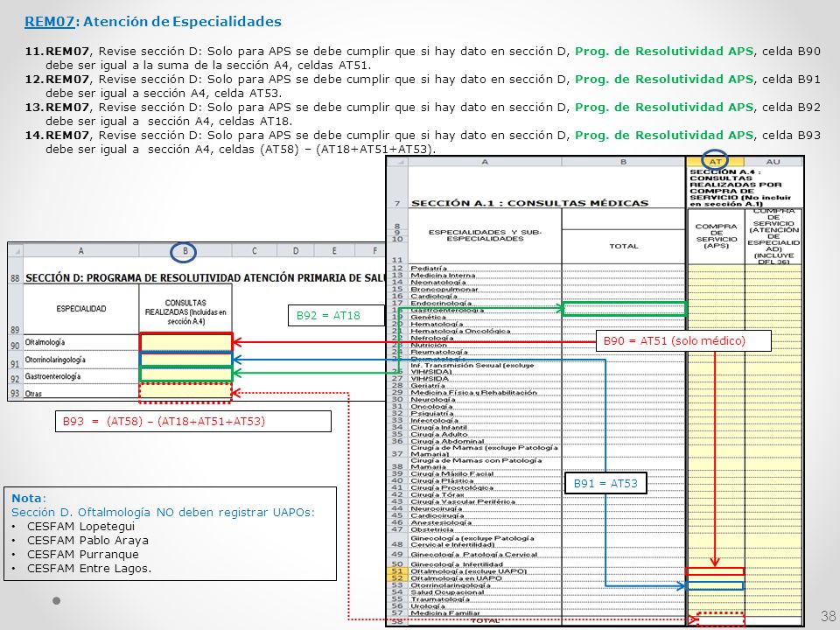
Task: Select the yellow input cell beside Oftalmología
Action: coord(185,342)
